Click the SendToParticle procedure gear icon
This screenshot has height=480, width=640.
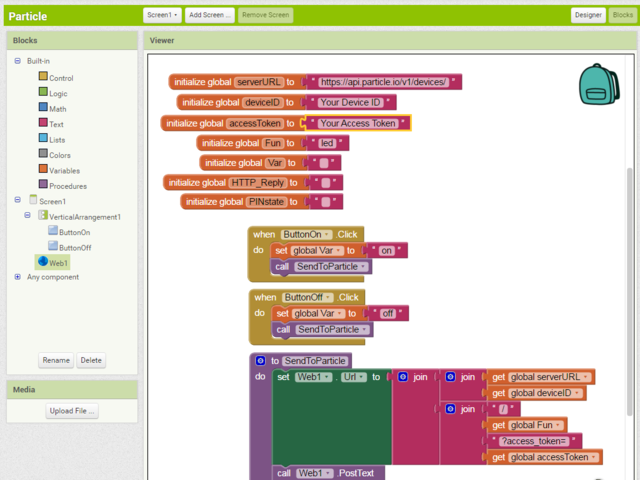(x=261, y=360)
